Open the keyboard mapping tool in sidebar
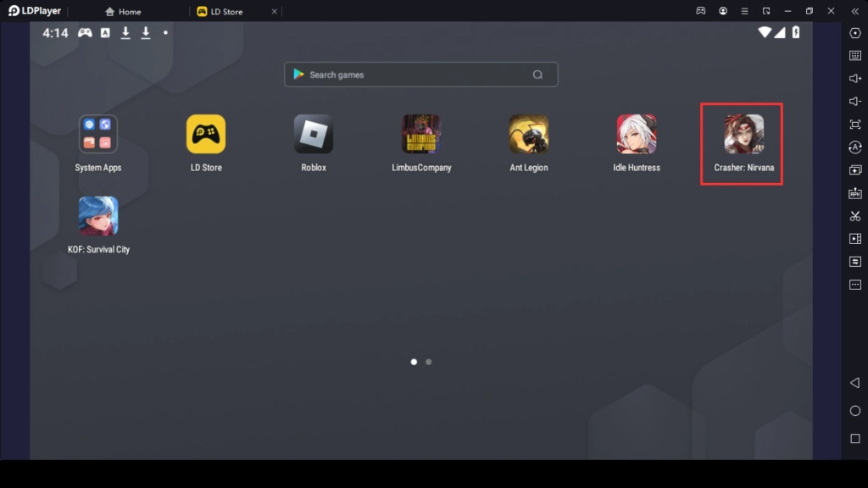The height and width of the screenshot is (488, 868). pyautogui.click(x=854, y=56)
